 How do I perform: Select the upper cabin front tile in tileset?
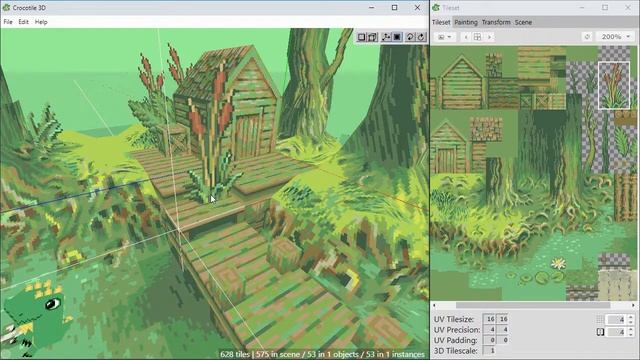click(x=461, y=83)
